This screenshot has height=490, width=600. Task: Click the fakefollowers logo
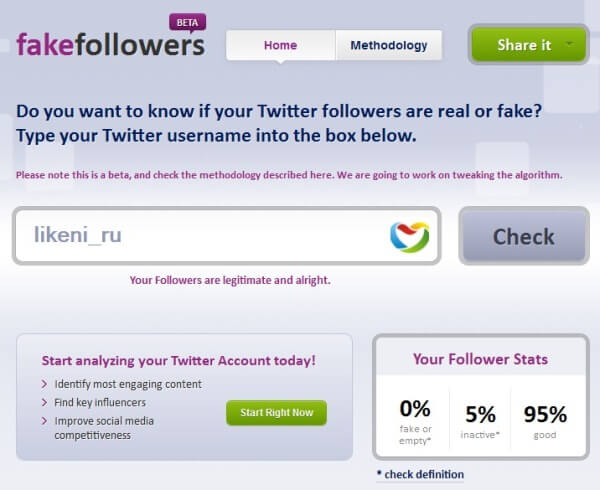pos(110,45)
